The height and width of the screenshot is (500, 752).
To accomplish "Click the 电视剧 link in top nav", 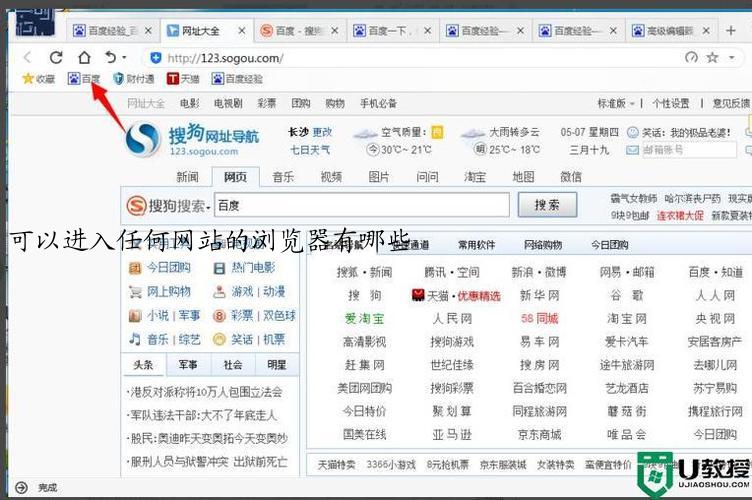I will tap(228, 104).
